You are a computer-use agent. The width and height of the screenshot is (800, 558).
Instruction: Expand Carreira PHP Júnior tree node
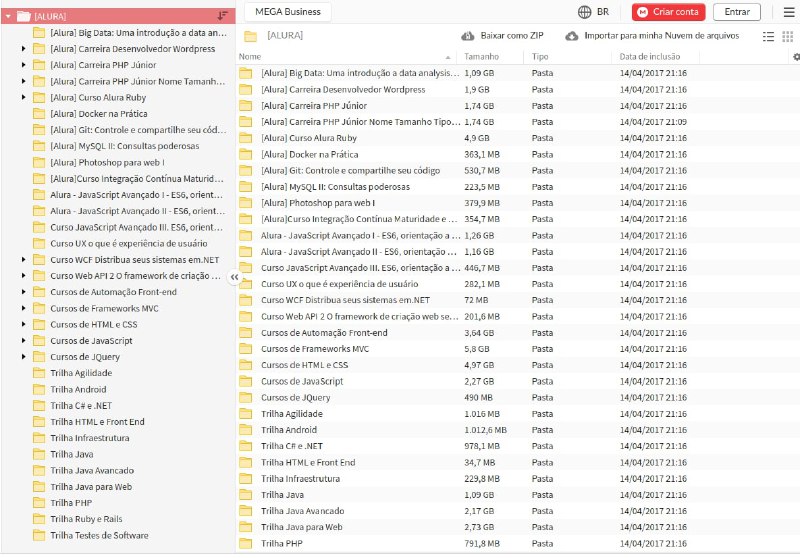(23, 65)
